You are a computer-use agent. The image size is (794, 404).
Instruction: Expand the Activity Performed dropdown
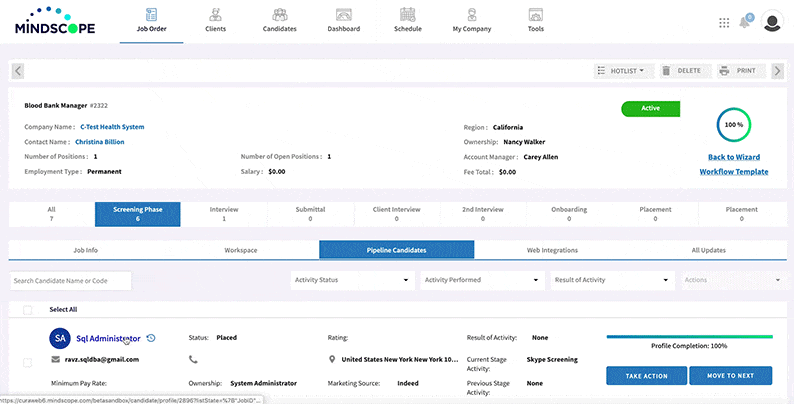481,280
